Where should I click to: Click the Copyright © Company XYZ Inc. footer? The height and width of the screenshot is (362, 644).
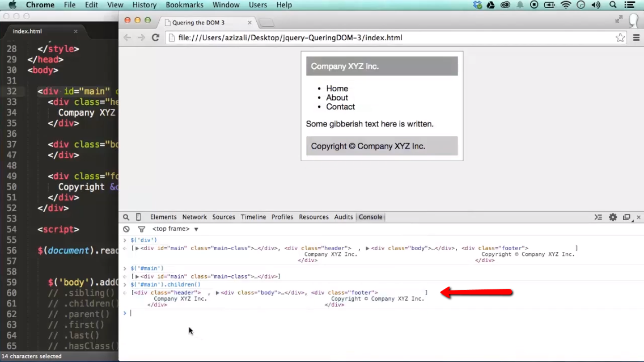click(382, 146)
